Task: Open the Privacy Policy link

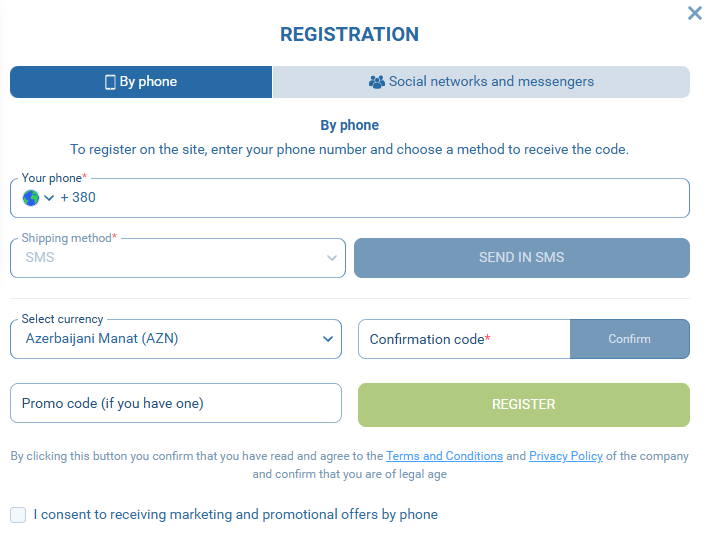Action: tap(566, 456)
